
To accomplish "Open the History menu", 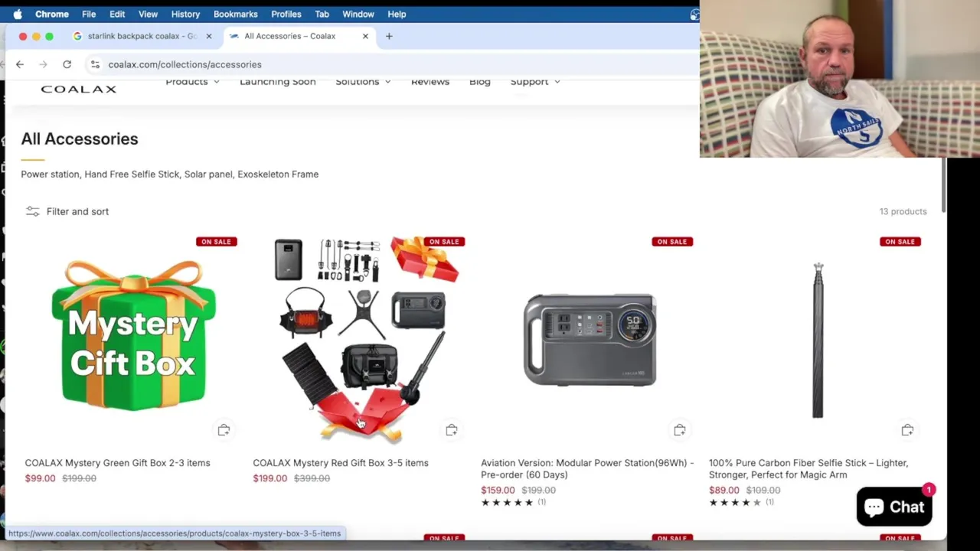I will click(185, 14).
